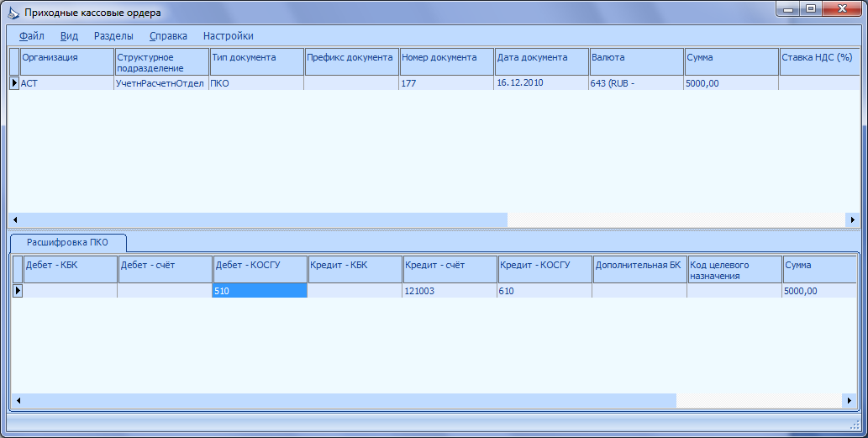Click the Валюта column header
This screenshot has height=438, width=868.
click(x=637, y=62)
